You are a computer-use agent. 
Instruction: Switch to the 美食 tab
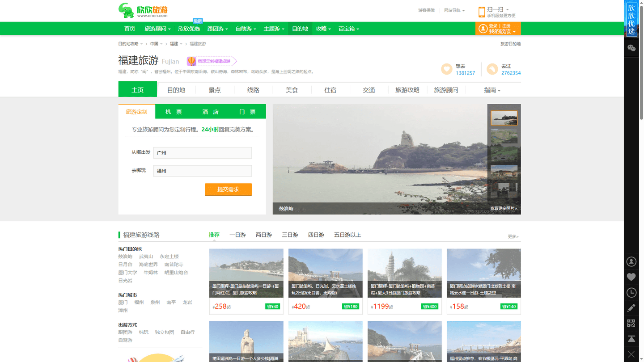click(x=292, y=90)
